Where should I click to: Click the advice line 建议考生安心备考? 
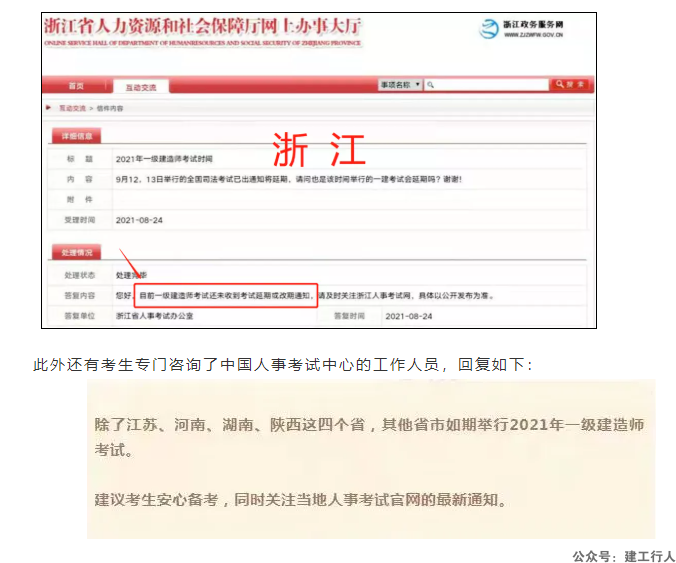click(300, 500)
